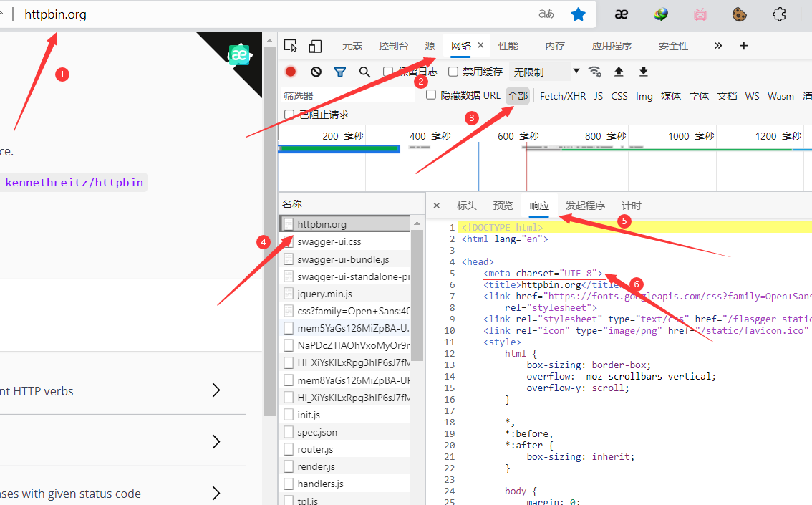The width and height of the screenshot is (812, 505).
Task: Toggle the device emulation icon
Action: pos(315,46)
